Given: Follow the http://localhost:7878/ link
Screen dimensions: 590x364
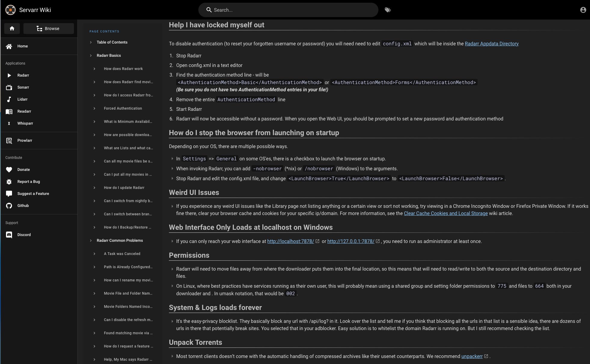Looking at the screenshot, I should tap(291, 241).
